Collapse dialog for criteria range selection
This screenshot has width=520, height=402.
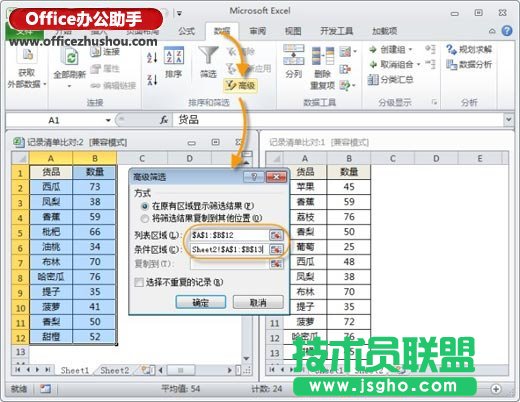click(276, 250)
